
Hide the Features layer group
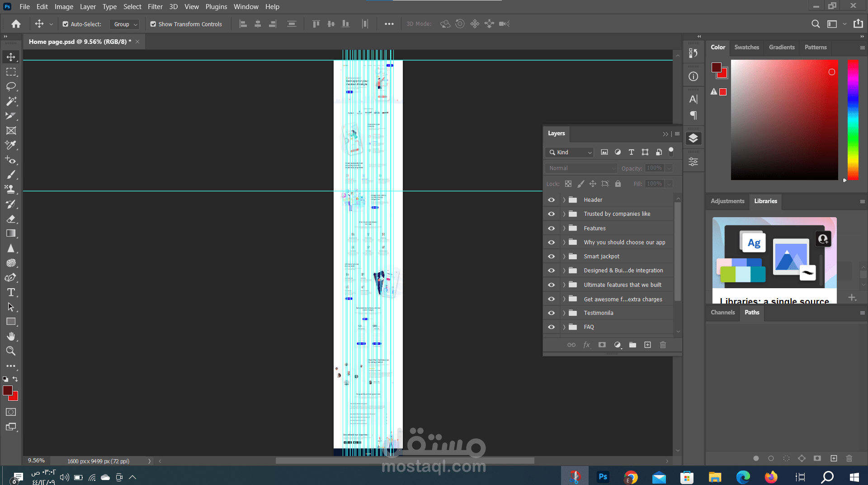coord(551,228)
